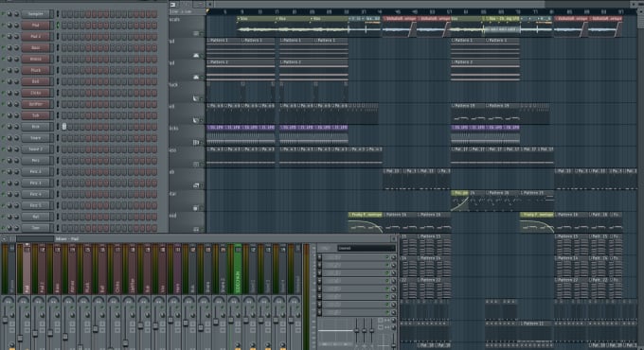Image resolution: width=644 pixels, height=350 pixels.
Task: Click the Pad channel pan knob
Action: (x=9, y=25)
